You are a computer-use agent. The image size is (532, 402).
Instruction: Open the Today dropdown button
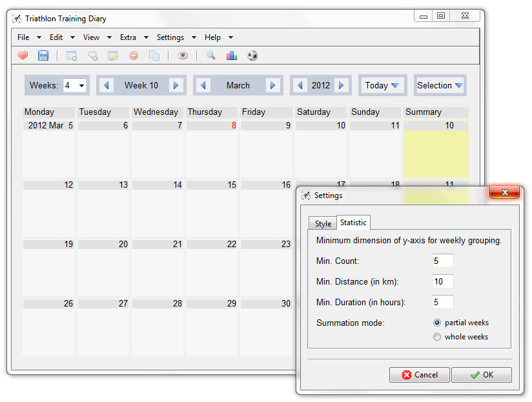[x=382, y=85]
